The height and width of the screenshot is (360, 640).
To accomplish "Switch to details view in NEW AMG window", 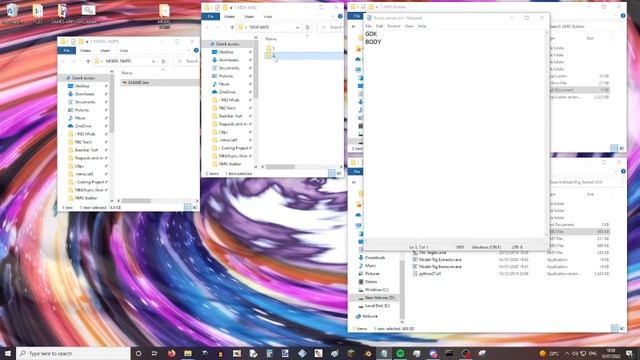I will pos(332,173).
